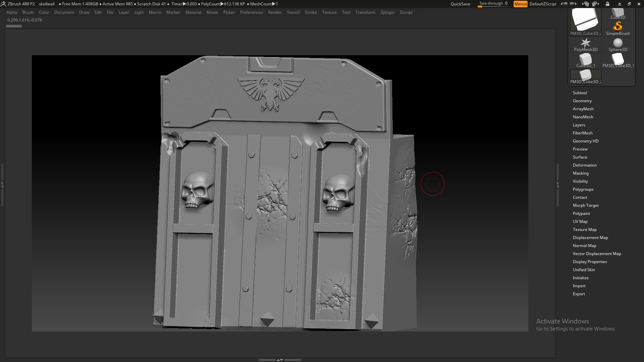Open the Layer menu
644x362 pixels.
pos(124,12)
